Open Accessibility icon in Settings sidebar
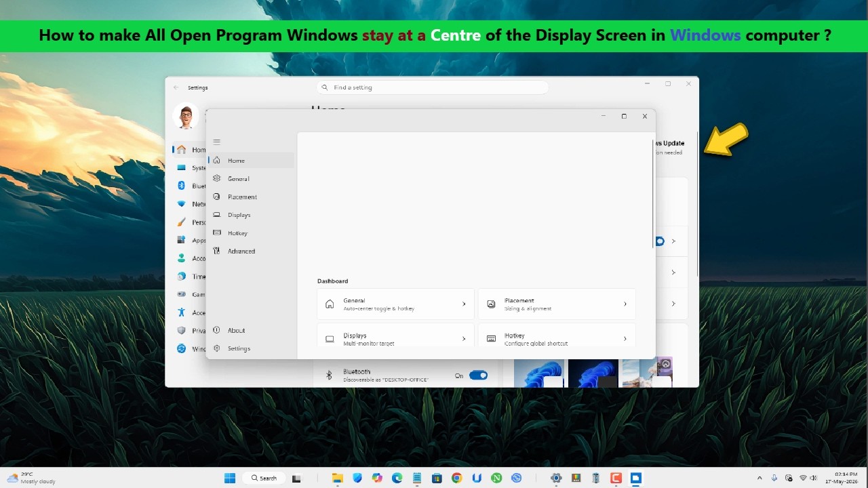This screenshot has width=868, height=488. click(181, 312)
